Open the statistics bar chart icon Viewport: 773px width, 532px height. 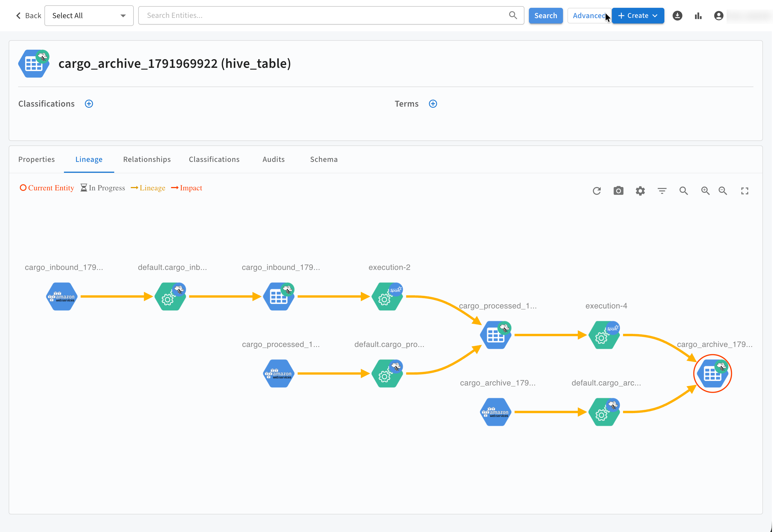tap(698, 16)
